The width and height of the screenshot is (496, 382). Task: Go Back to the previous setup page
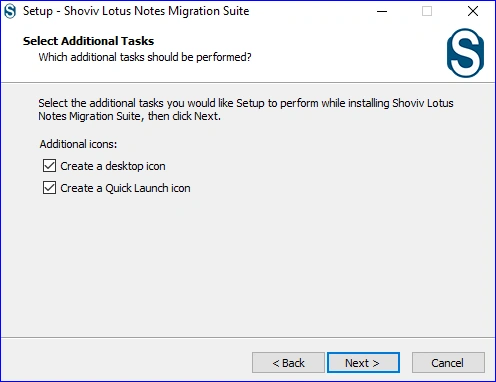pos(288,362)
